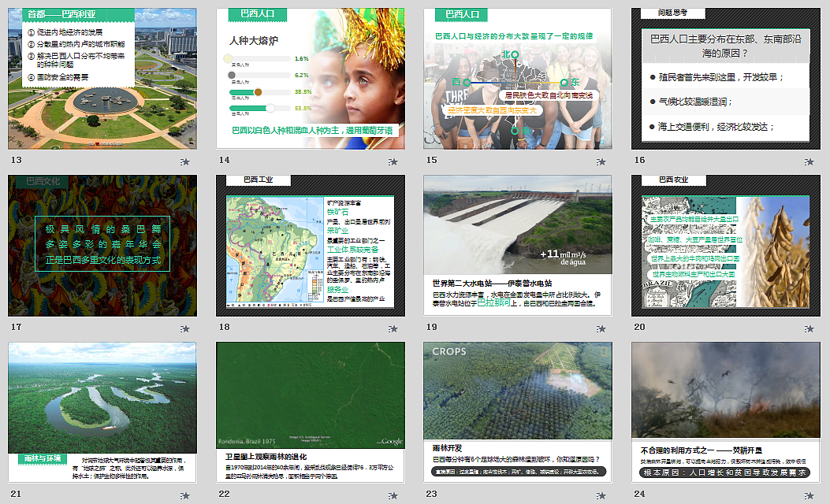Open slide 15 population distribution thumbnail

[x=518, y=78]
